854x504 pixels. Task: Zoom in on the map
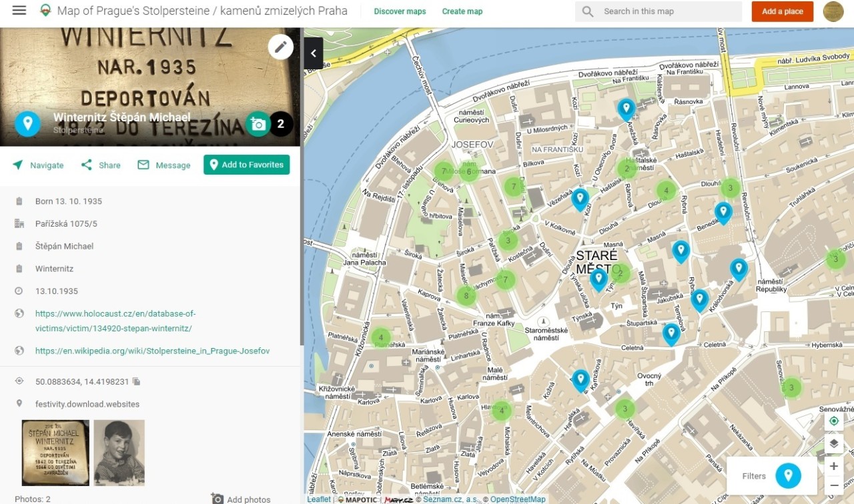833,466
